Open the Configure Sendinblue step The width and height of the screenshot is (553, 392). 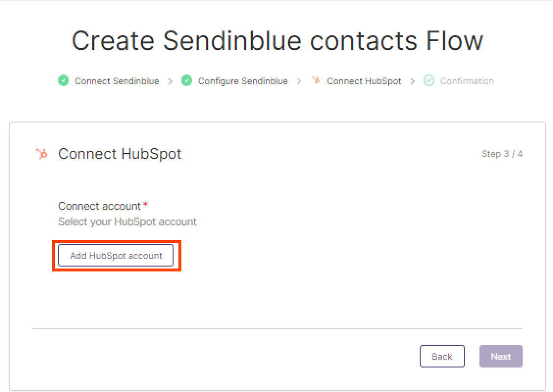point(243,81)
